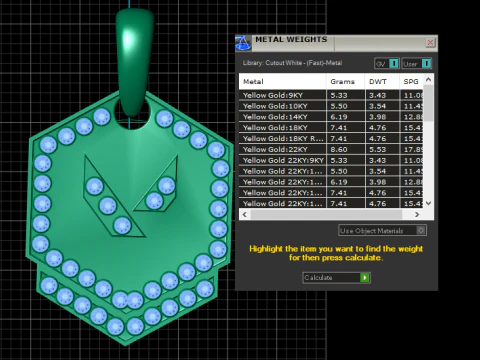Click the 3.43 DWT cell for Yellow Gold:9KY
This screenshot has height=360, width=480.
[382, 95]
